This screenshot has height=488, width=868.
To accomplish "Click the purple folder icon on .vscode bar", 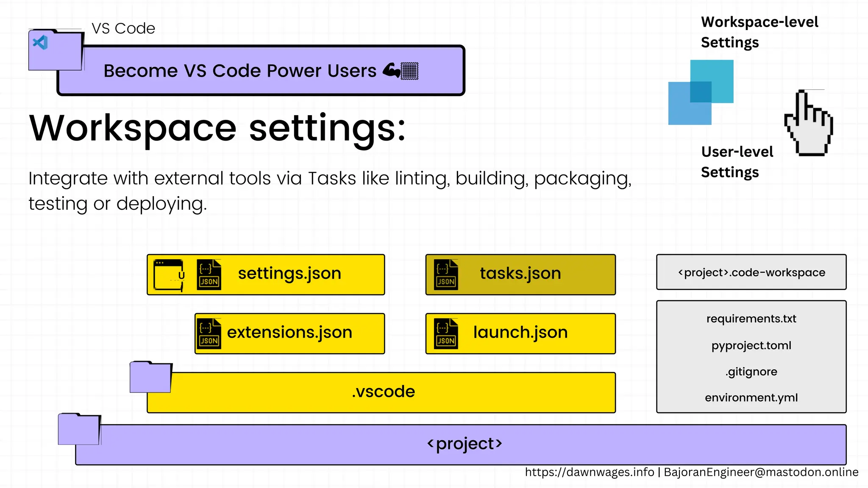I will point(150,377).
